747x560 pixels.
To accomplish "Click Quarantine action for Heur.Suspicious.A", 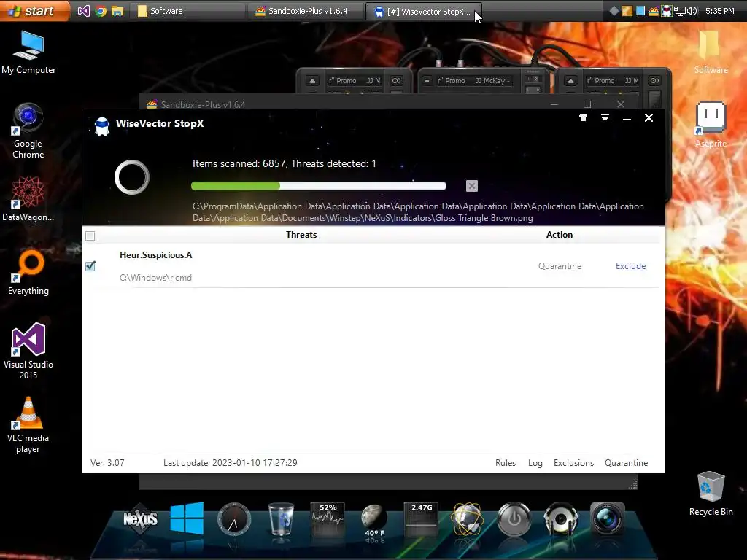I will pyautogui.click(x=560, y=266).
